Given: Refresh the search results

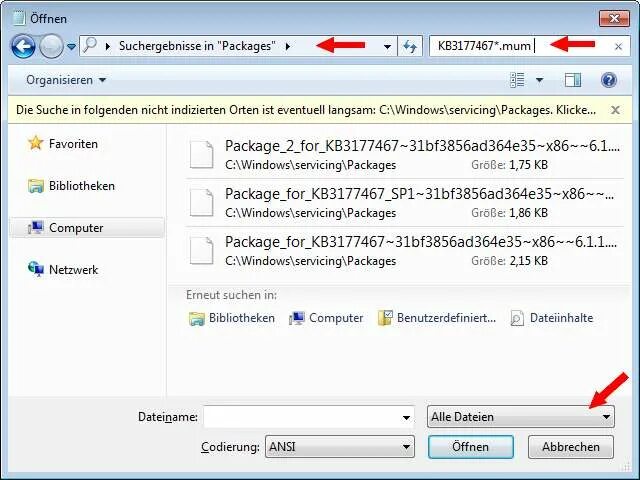Looking at the screenshot, I should (x=410, y=47).
